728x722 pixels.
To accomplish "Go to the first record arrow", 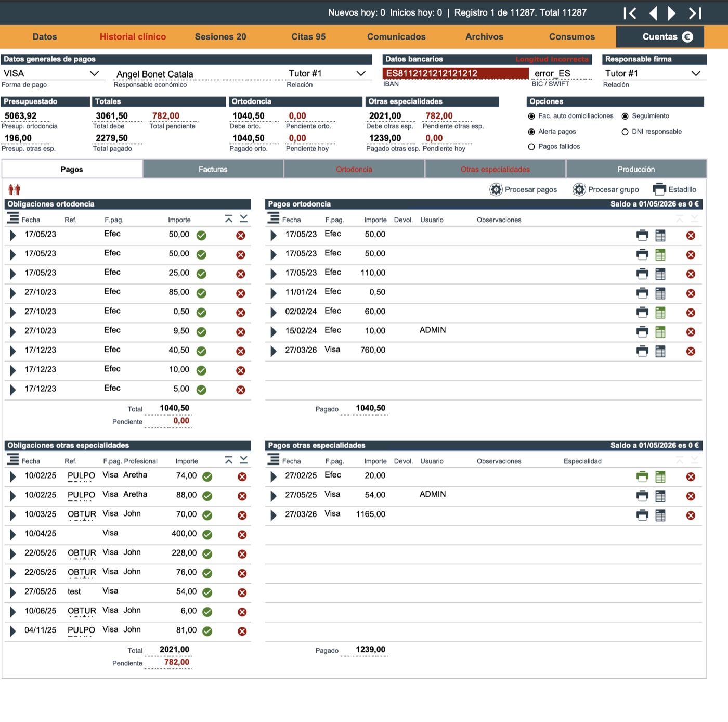I will [630, 13].
